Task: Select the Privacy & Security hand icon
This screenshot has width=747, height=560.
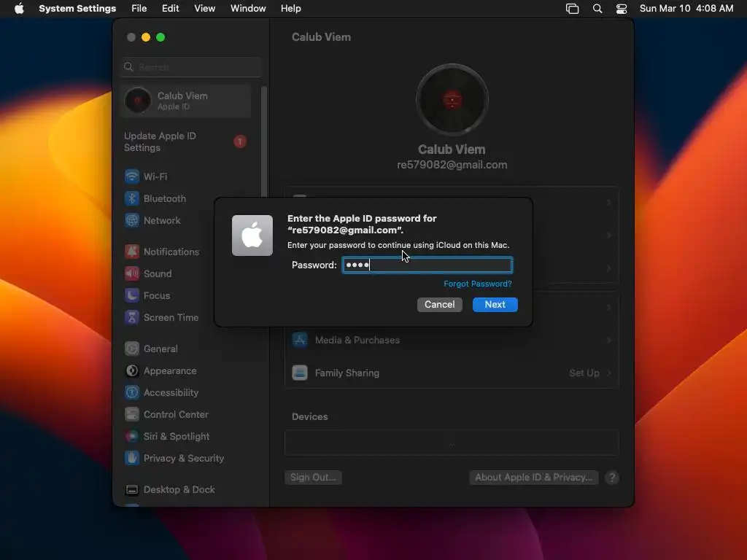Action: (x=132, y=458)
